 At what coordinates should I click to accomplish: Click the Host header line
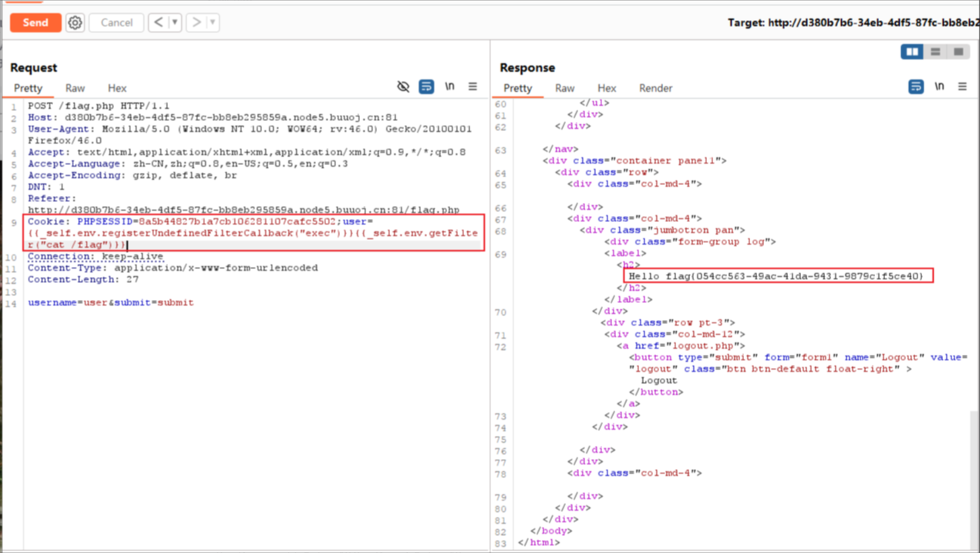(213, 117)
